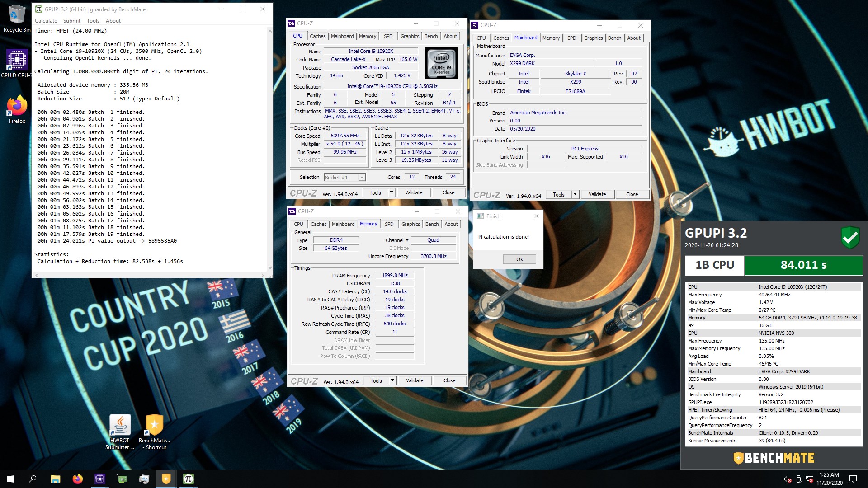
Task: Open the notification center icon
Action: tap(853, 479)
